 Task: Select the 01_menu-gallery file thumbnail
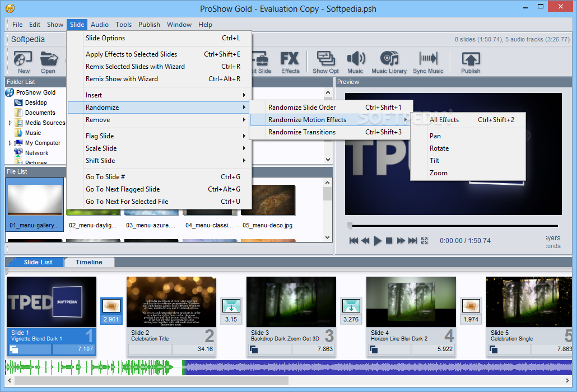35,204
